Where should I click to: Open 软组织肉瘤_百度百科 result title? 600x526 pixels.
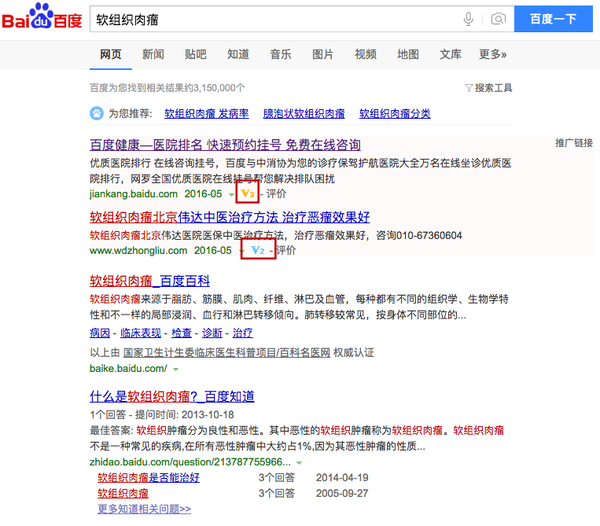(150, 281)
